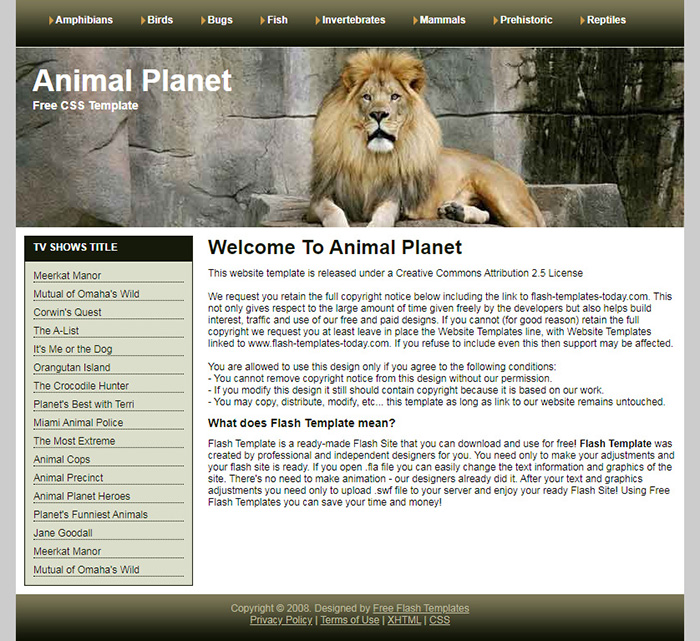The height and width of the screenshot is (641, 700).
Task: Select The A-List in TV shows
Action: click(56, 330)
